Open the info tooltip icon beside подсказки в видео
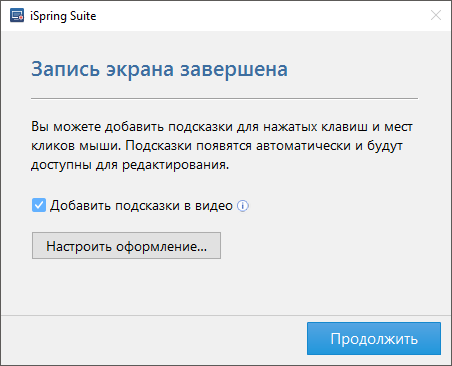 pos(243,206)
